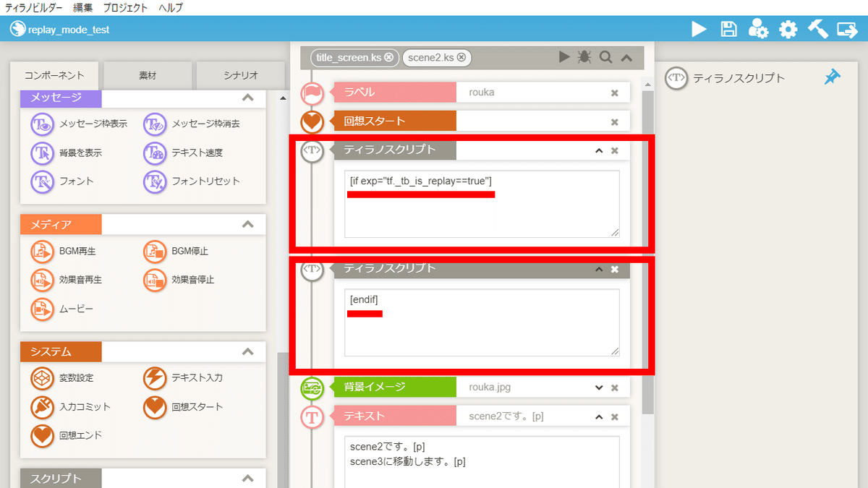Add 回想スタート component from palette
This screenshot has width=868, height=488.
point(183,406)
